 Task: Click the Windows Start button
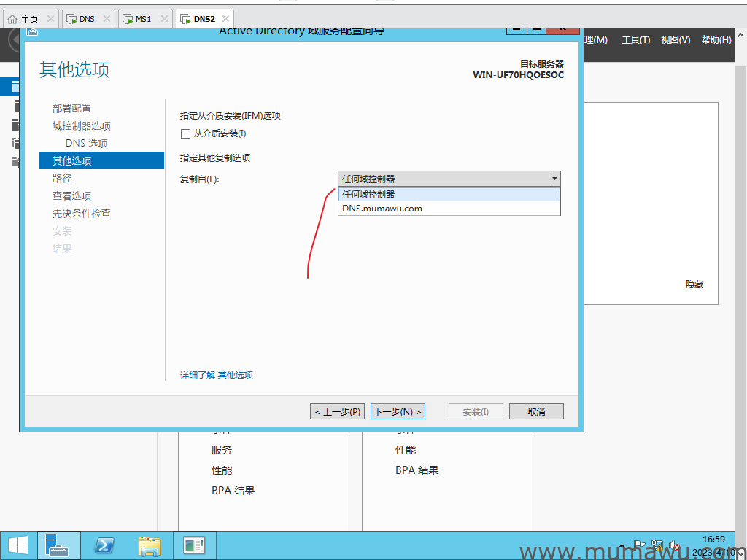pos(18,545)
